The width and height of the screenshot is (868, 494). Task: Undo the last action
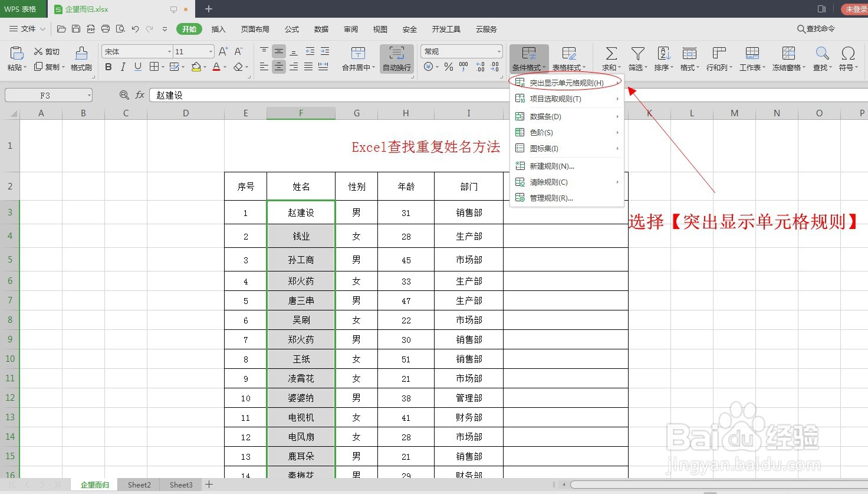pyautogui.click(x=135, y=28)
